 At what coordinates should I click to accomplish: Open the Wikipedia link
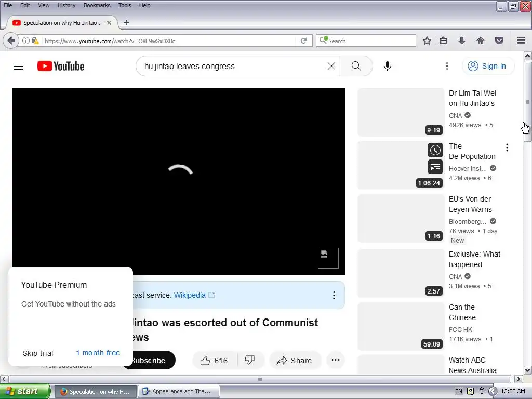click(x=194, y=295)
